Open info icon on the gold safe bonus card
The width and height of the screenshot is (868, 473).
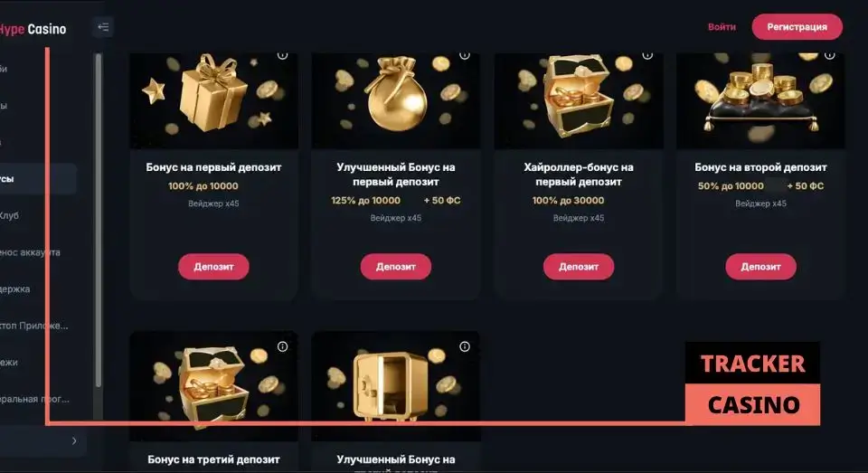coord(465,346)
